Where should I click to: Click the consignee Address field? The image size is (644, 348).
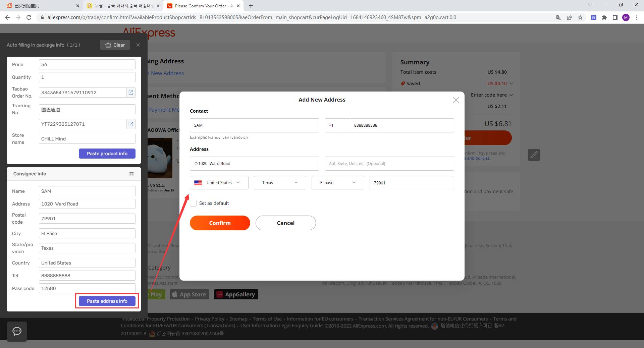coord(87,204)
